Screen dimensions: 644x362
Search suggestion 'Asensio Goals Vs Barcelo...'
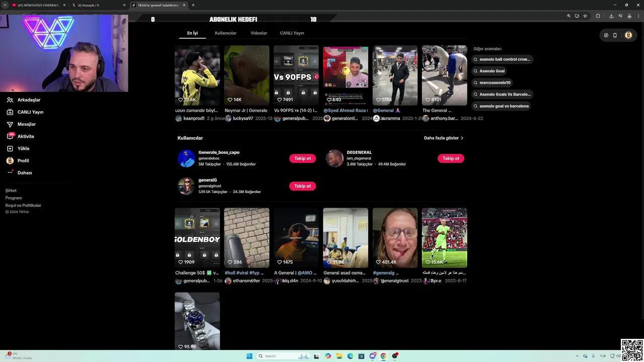pyautogui.click(x=502, y=94)
